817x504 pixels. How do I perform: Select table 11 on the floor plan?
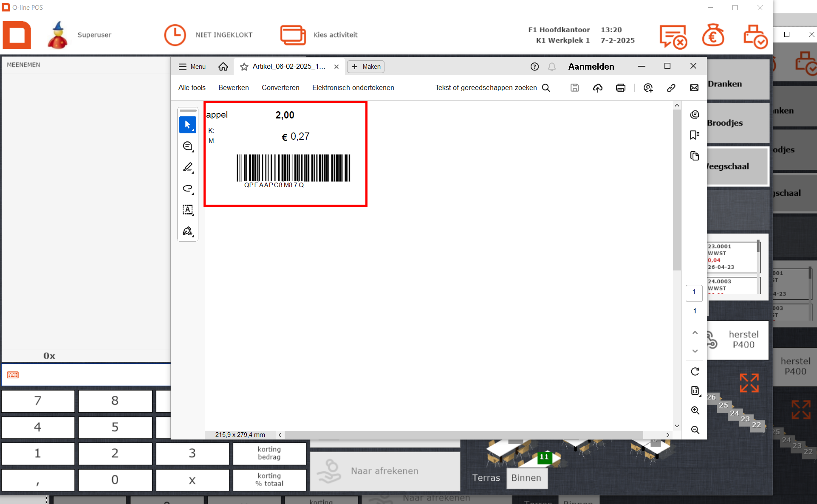544,457
